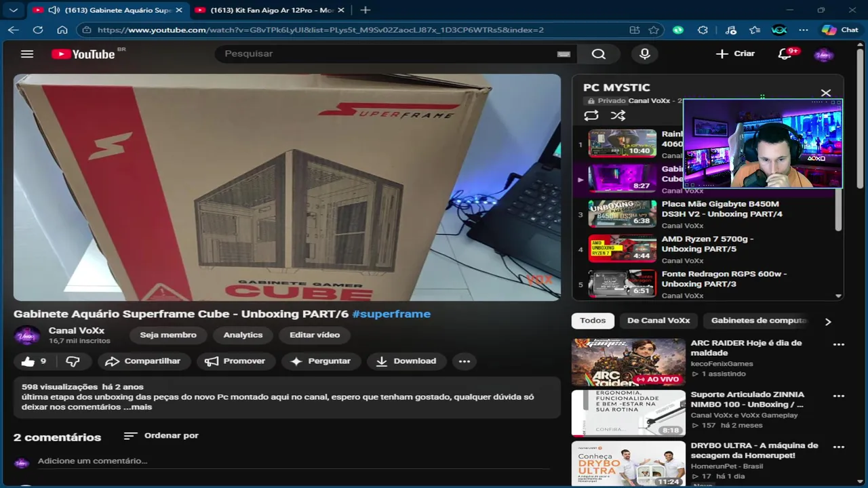Show more filter chips with right chevron
Screen dimensions: 868x488
pyautogui.click(x=828, y=321)
